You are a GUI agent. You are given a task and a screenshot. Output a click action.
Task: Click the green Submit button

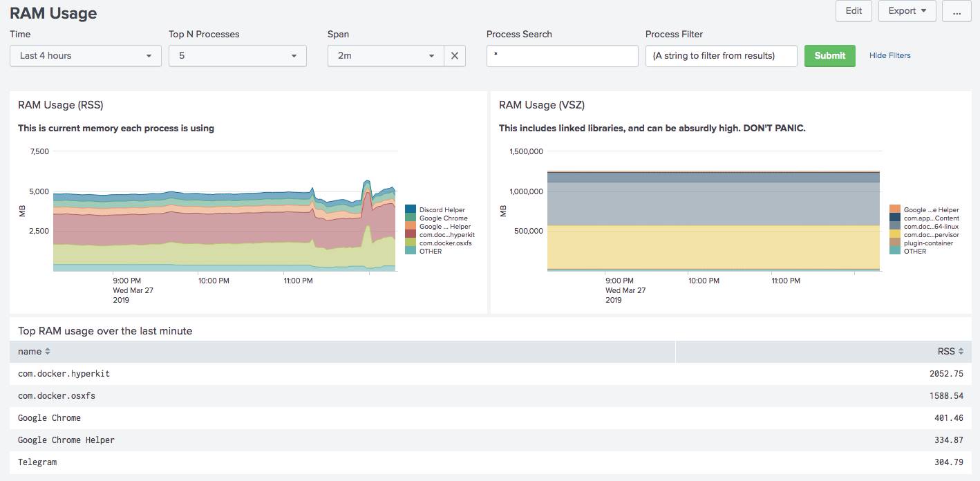pyautogui.click(x=830, y=56)
